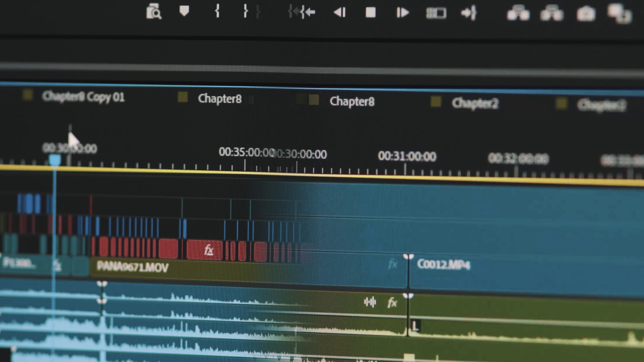Add a marker with the marker icon
644x362 pixels.
(x=184, y=11)
